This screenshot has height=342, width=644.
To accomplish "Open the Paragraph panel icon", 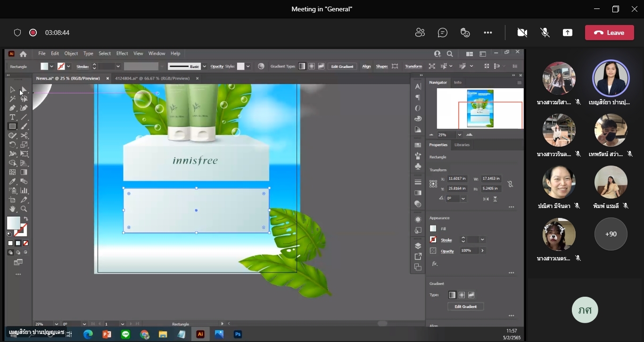I will [x=418, y=97].
